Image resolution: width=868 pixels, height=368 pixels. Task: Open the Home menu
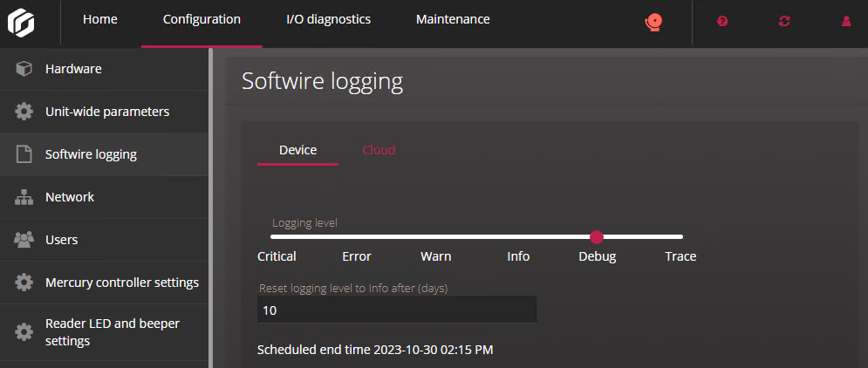coord(100,20)
